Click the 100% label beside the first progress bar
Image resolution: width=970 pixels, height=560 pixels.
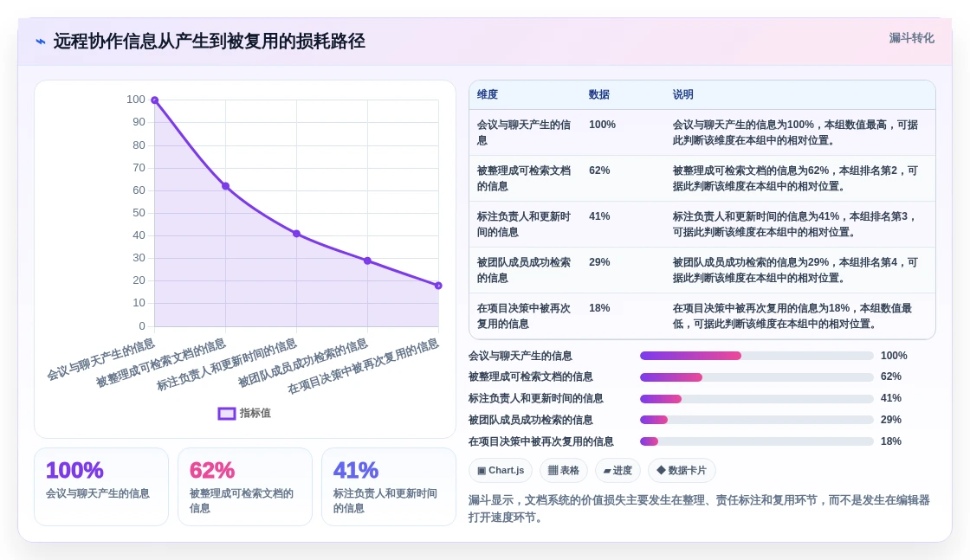pyautogui.click(x=894, y=356)
